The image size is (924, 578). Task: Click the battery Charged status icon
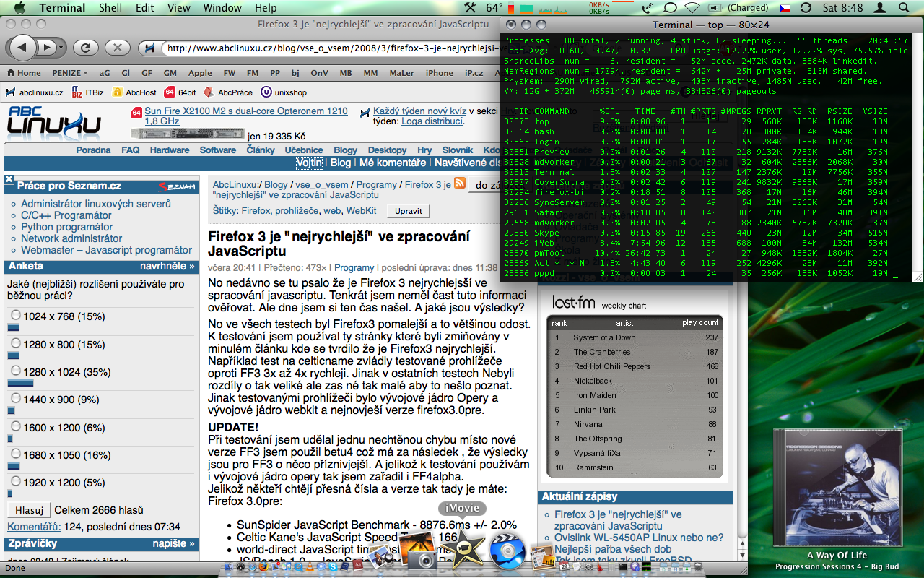(738, 8)
